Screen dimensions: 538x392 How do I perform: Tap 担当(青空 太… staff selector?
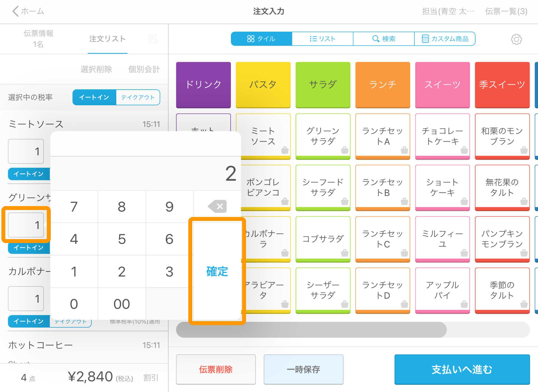tap(448, 11)
